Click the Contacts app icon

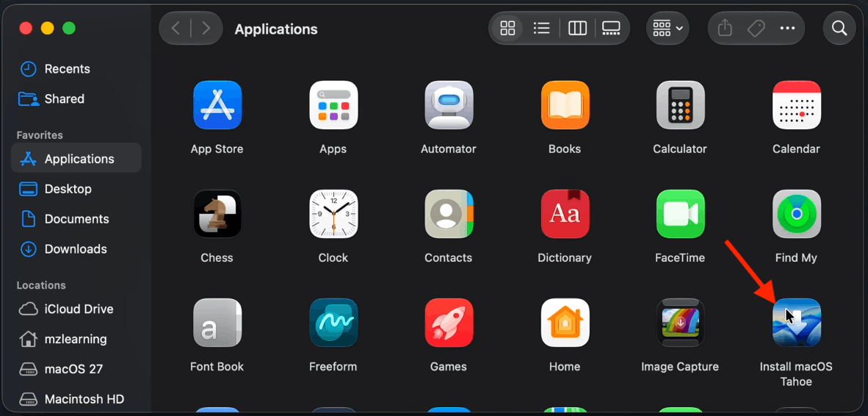449,214
